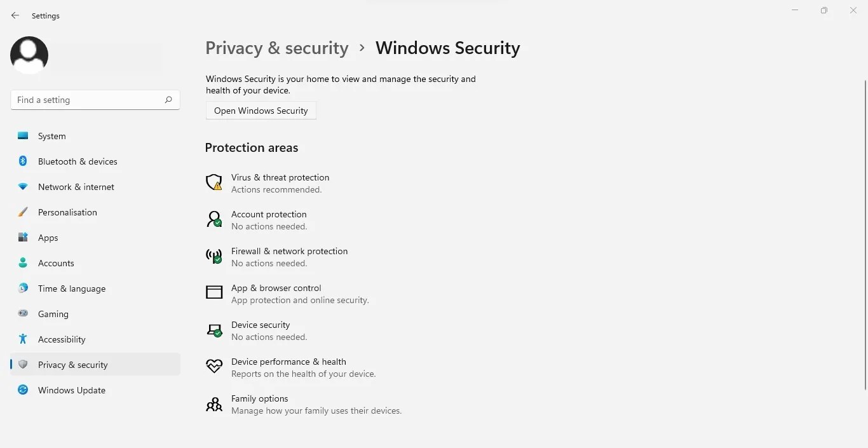
Task: Open Bluetooth & devices settings
Action: click(77, 161)
